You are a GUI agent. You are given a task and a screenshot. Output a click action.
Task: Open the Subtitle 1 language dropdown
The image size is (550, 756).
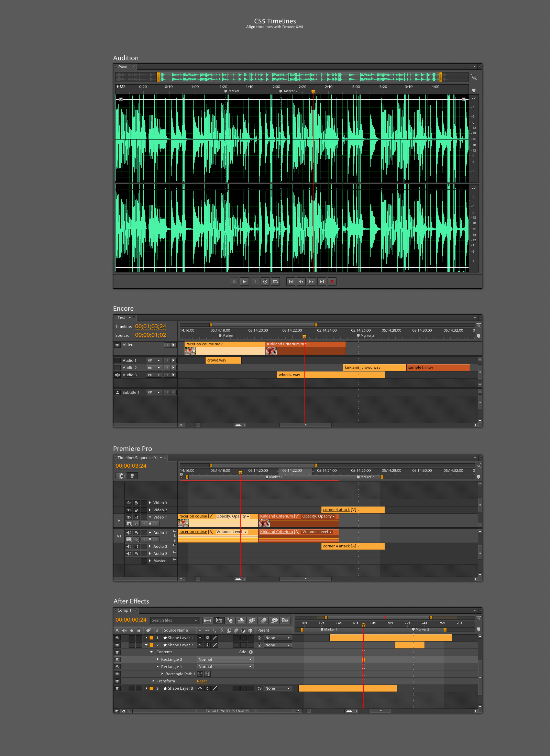tap(154, 392)
